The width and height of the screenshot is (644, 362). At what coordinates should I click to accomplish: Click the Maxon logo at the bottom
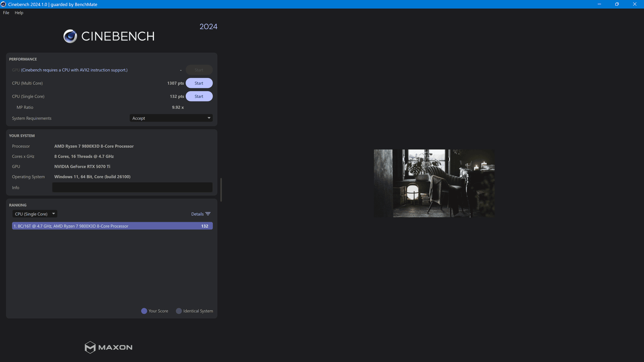click(x=108, y=347)
